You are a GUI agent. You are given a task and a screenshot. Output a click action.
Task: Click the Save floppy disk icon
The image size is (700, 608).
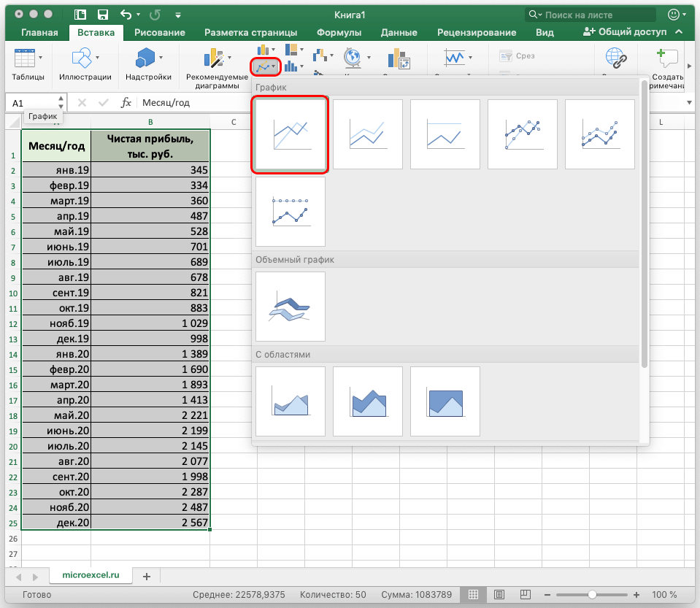point(103,15)
